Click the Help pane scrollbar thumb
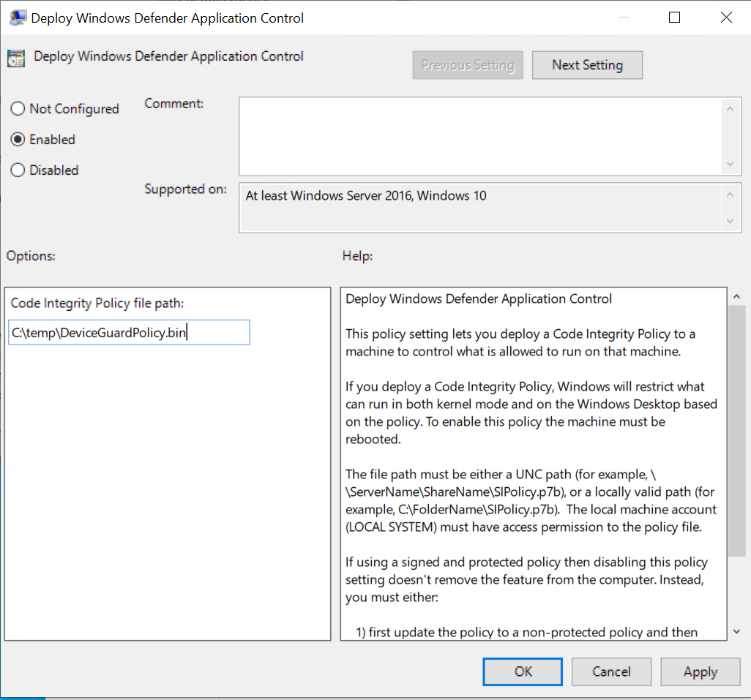This screenshot has height=700, width=751. [736, 432]
